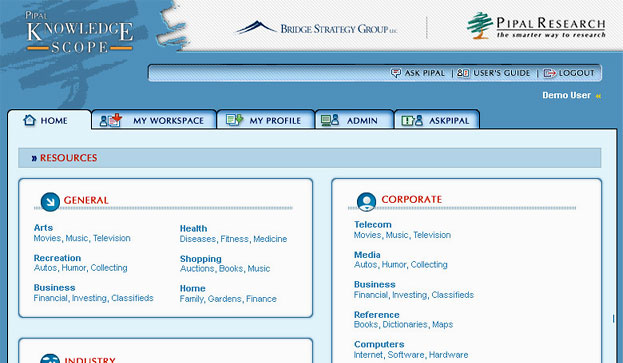Click the Pipal Research logo
Image resolution: width=623 pixels, height=363 pixels.
coord(536,26)
